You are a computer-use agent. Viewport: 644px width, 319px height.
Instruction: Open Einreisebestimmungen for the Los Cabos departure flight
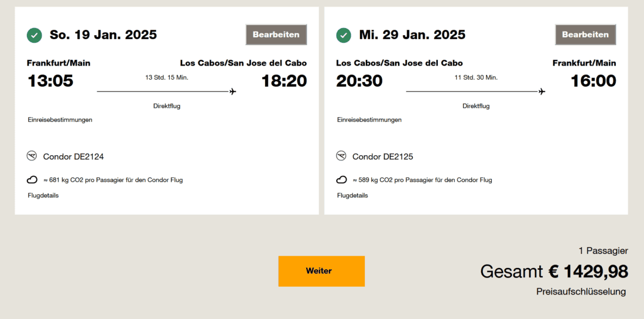[369, 120]
